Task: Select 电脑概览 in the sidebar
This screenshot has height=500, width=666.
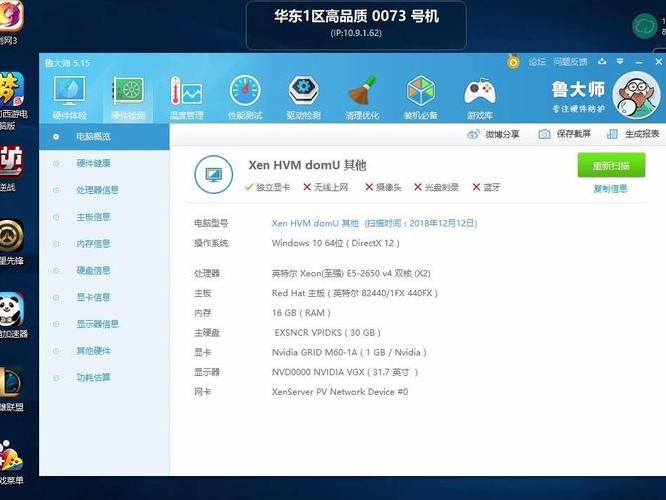Action: tap(104, 136)
